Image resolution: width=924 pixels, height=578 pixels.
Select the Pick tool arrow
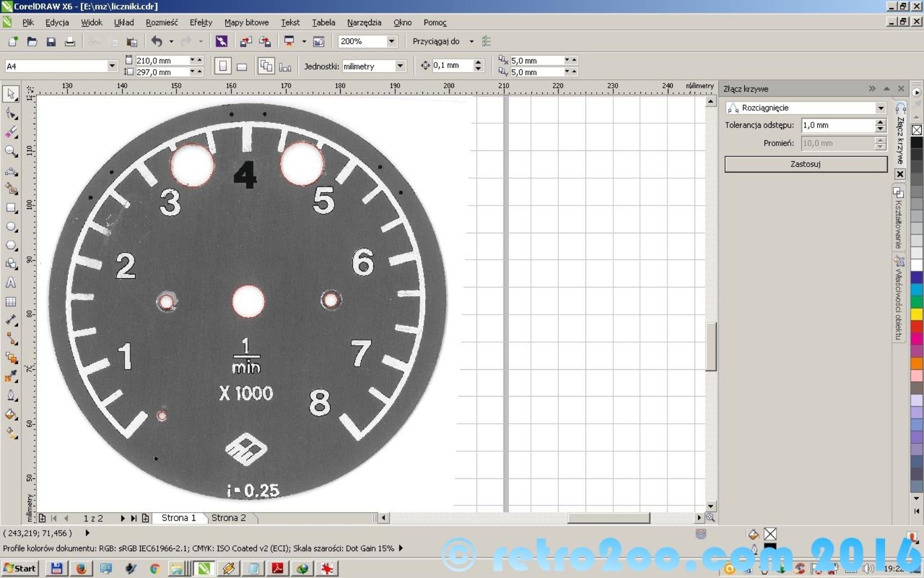11,94
